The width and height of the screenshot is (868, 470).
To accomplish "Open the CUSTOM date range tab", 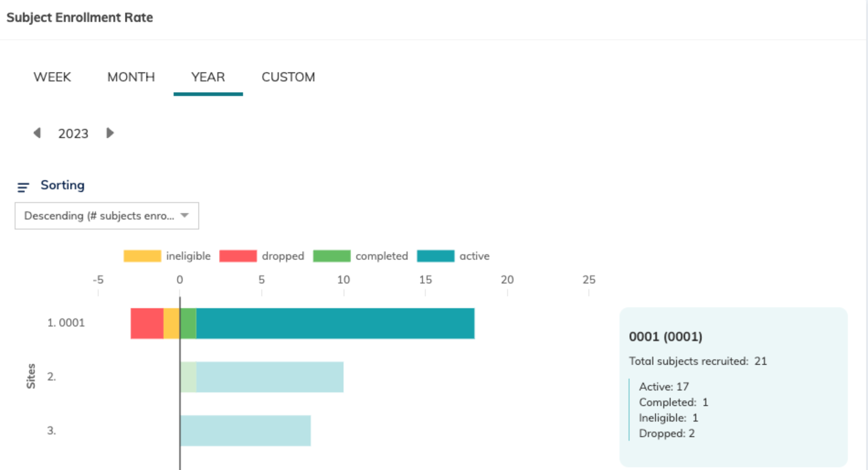I will coord(288,77).
